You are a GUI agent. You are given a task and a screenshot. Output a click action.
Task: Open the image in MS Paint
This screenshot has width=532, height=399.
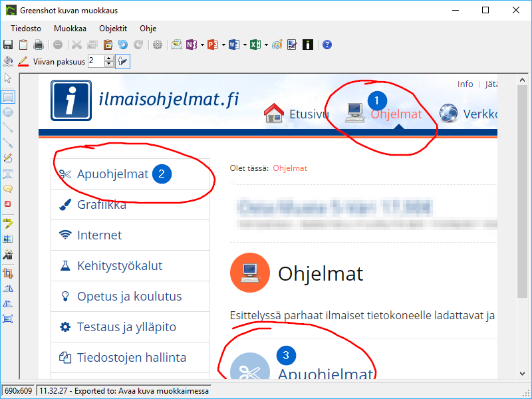coord(277,45)
